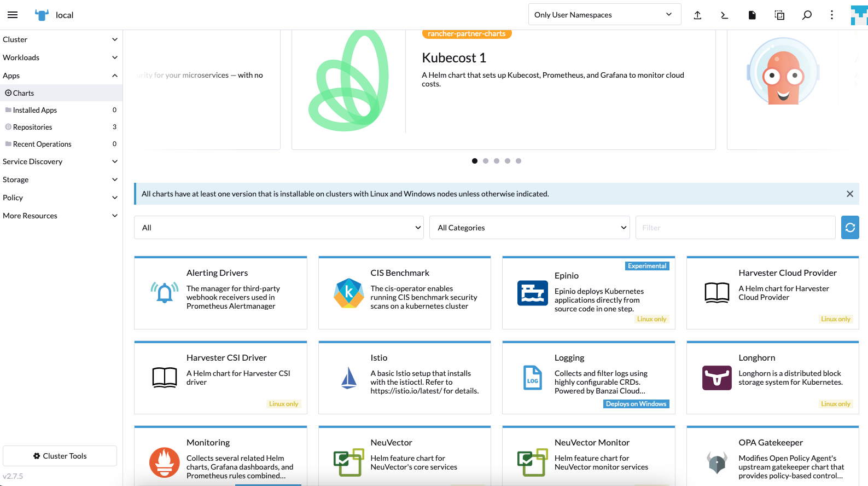Click the Alerting Drivers bell icon
This screenshot has width=868, height=486.
point(165,293)
